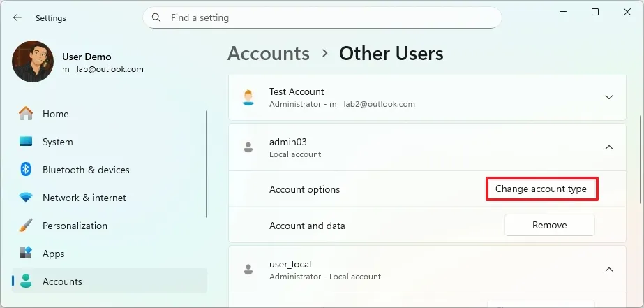Open System via monitor icon
This screenshot has width=644, height=308.
(x=26, y=142)
